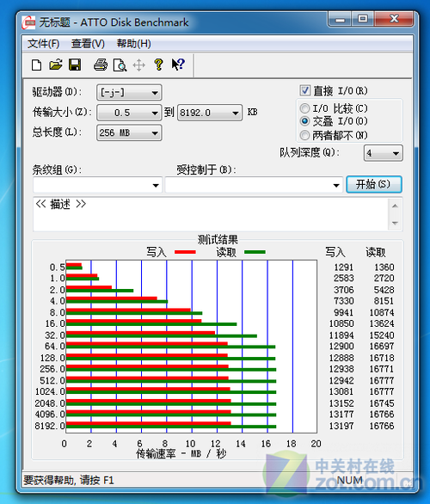Click the green 读取 legend swatch

tap(255, 252)
